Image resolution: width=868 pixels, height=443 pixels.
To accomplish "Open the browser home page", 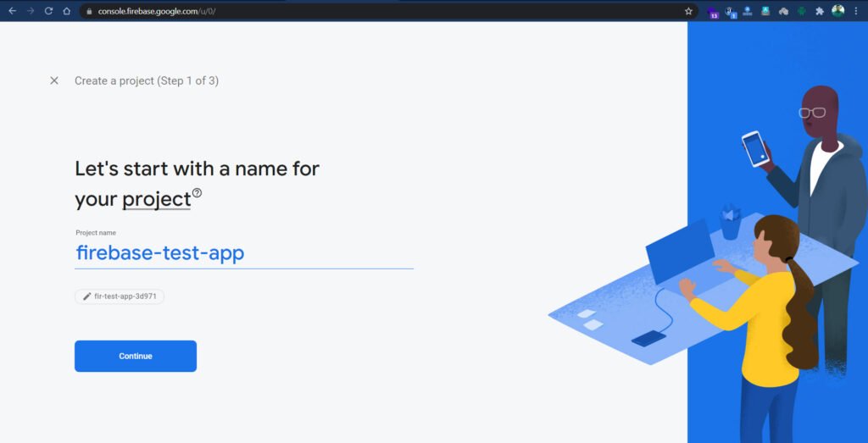I will [67, 11].
